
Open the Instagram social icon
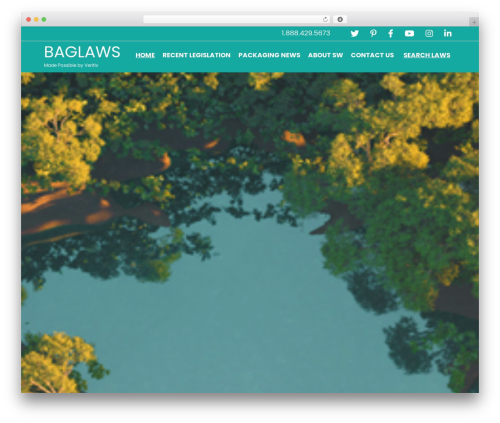429,33
